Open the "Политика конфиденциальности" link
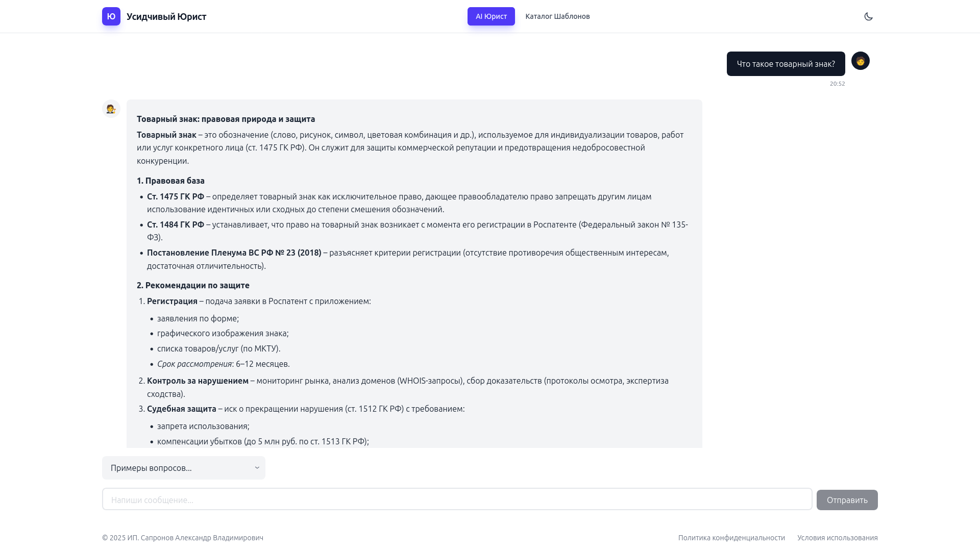 (731, 538)
